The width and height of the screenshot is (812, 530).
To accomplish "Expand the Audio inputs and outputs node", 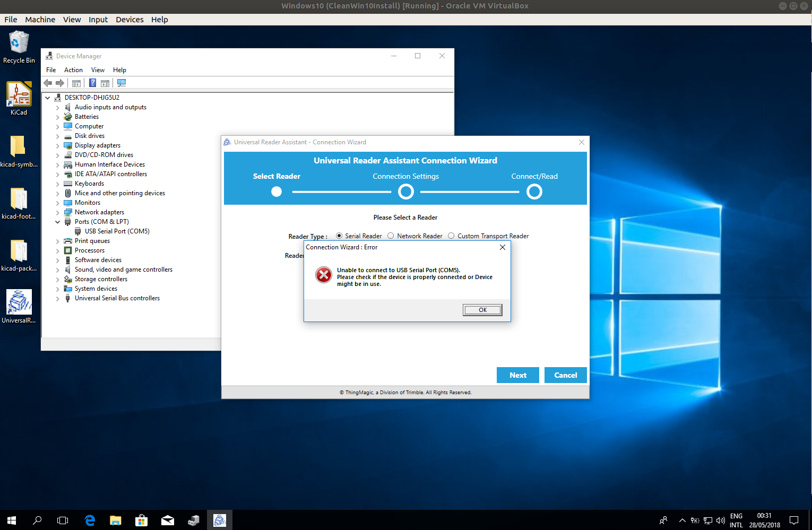I will click(x=57, y=107).
